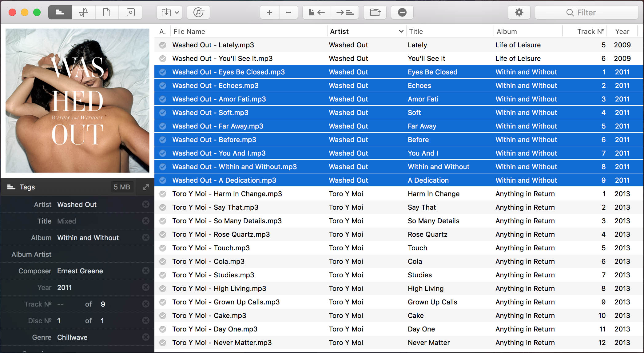The width and height of the screenshot is (644, 353).
Task: Toggle checkmark for Washed Out - Soft.mp3
Action: (x=163, y=113)
